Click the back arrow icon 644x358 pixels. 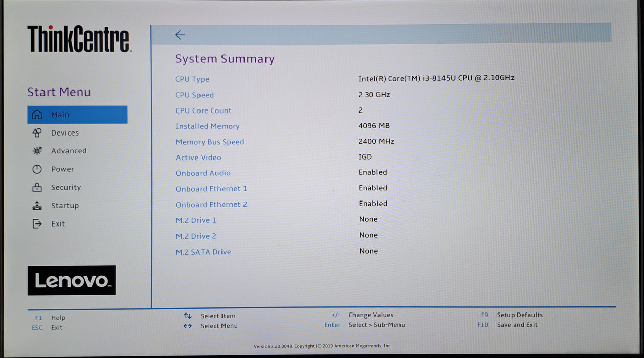click(180, 35)
